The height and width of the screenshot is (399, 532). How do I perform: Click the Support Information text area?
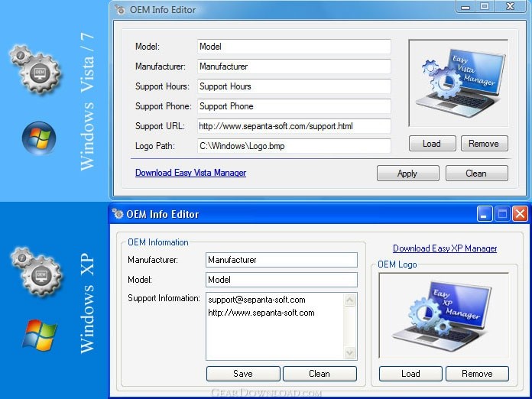[281, 326]
